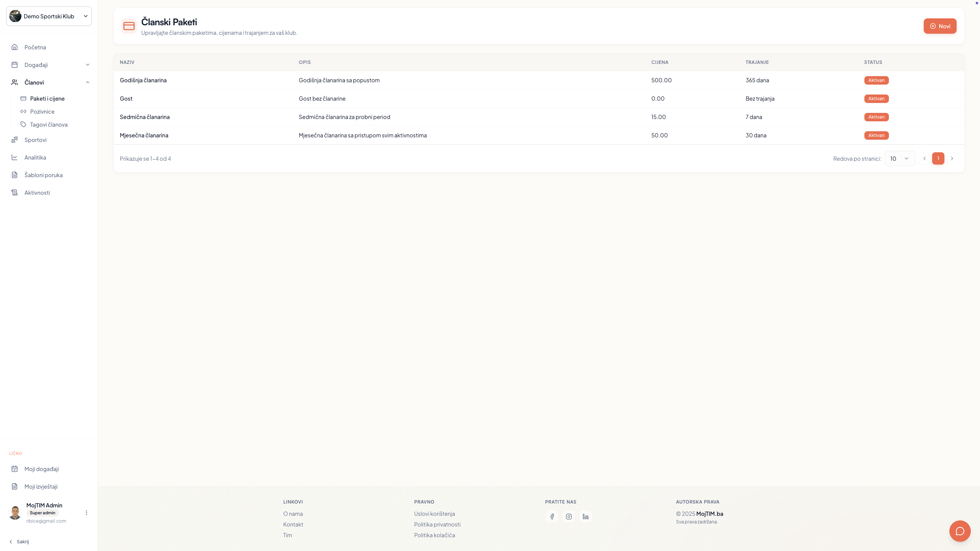Viewport: 980px width, 551px height.
Task: Open Pozivnice submenu item
Action: (x=42, y=111)
